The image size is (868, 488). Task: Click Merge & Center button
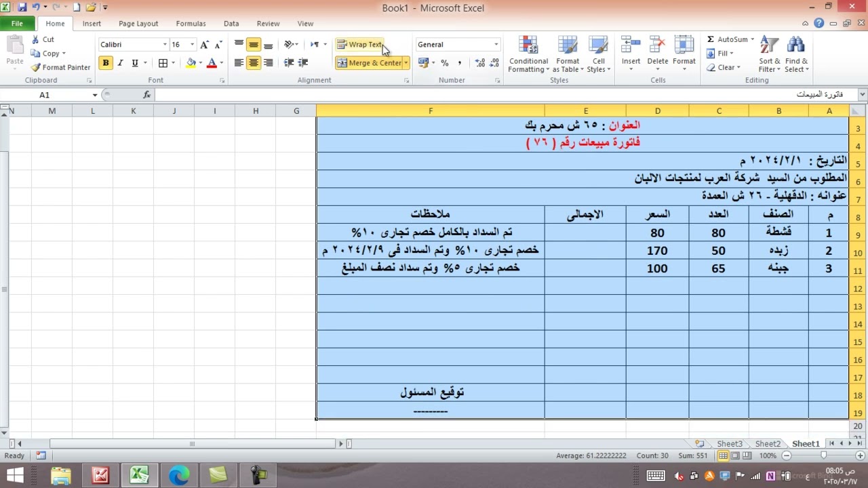tap(369, 63)
